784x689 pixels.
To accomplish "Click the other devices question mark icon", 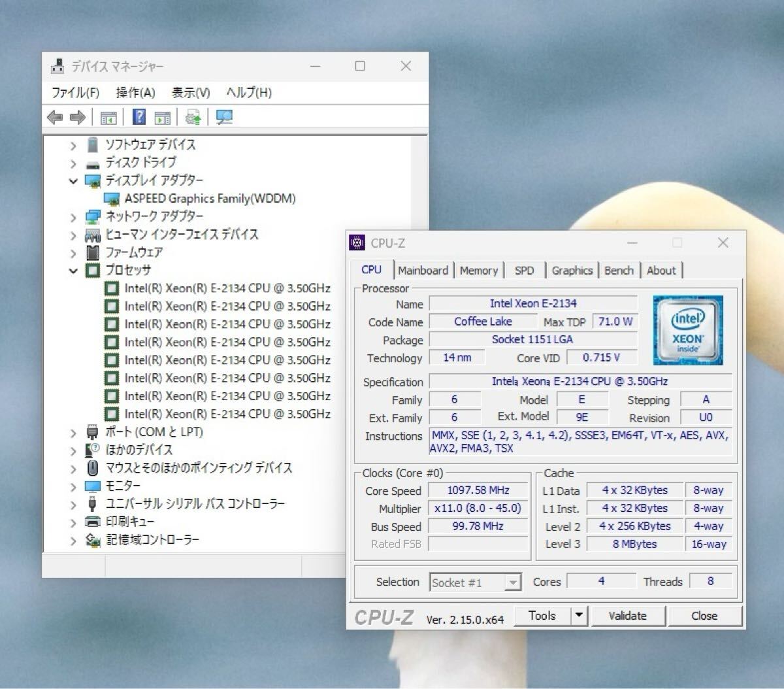I will [x=92, y=450].
